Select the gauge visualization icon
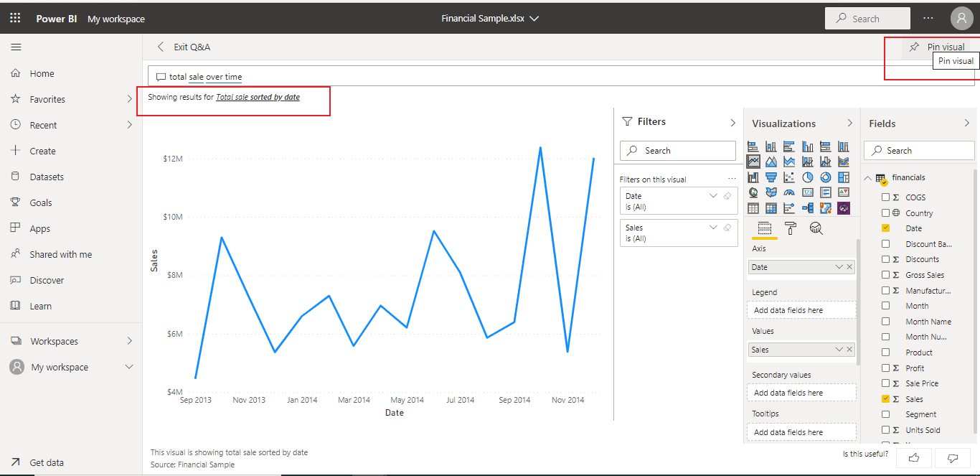The width and height of the screenshot is (980, 476). tap(789, 192)
